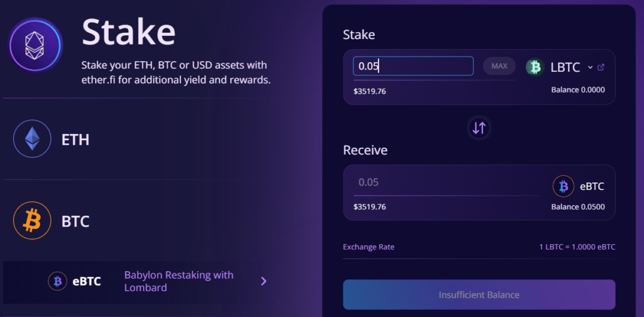Click the ether.fi Stake logo icon
The image size is (644, 317).
tap(35, 45)
